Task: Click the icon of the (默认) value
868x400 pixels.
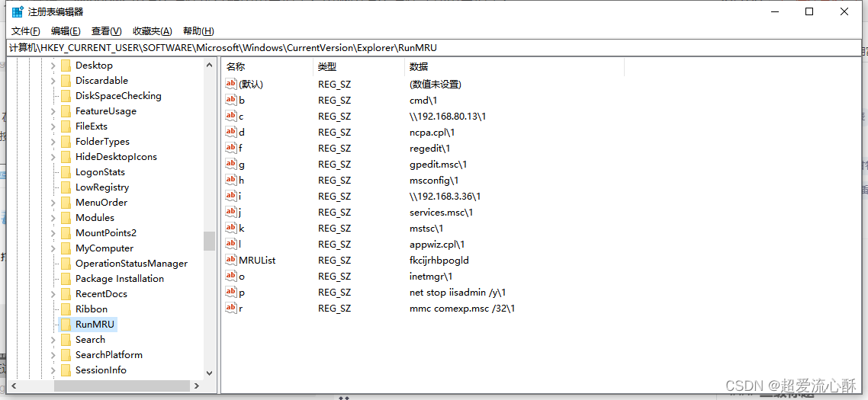Action: pyautogui.click(x=231, y=84)
